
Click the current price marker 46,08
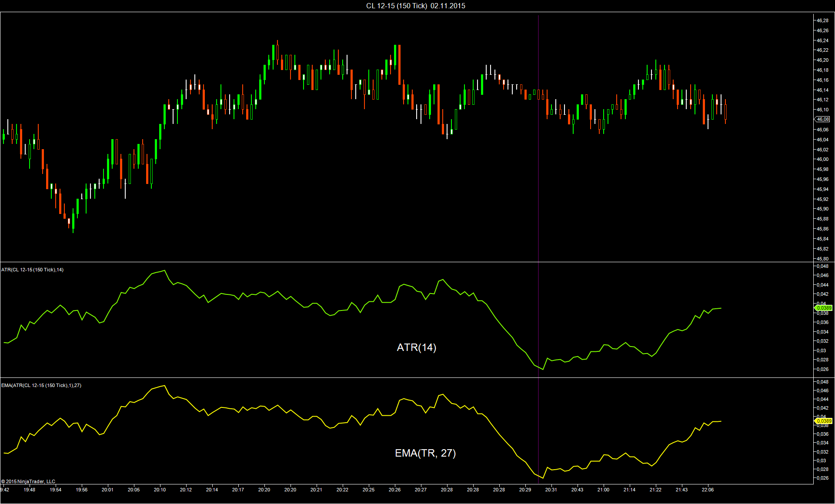[x=822, y=119]
